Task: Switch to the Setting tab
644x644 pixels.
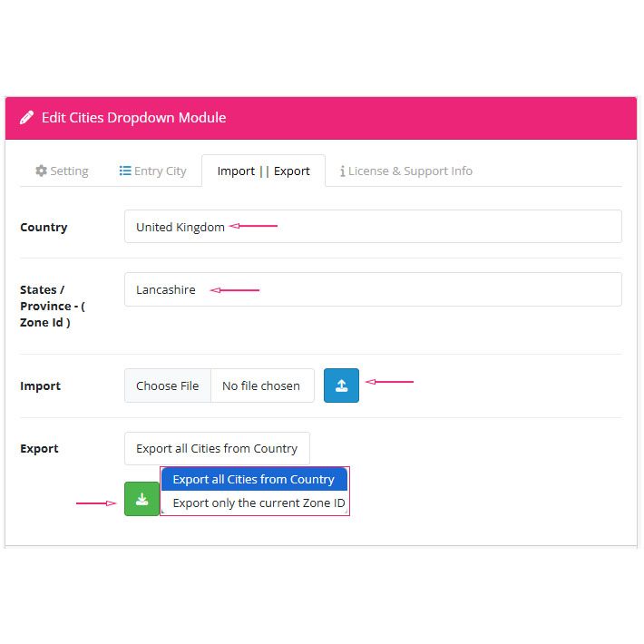Action: [62, 171]
